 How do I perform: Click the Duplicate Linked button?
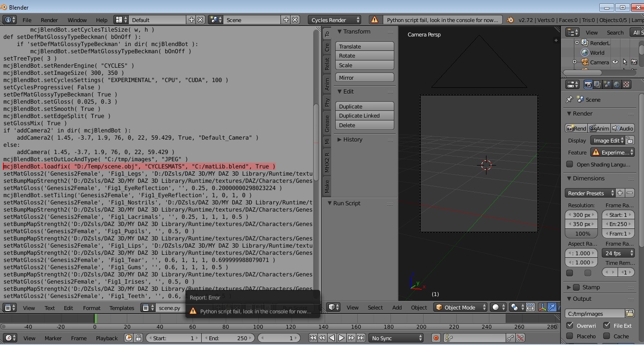(x=365, y=116)
